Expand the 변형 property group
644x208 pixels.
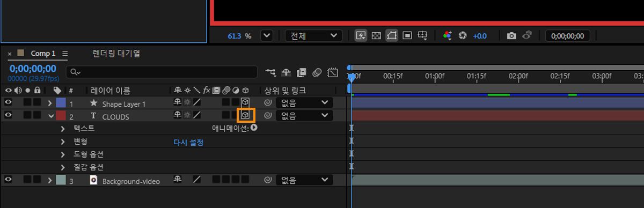(63, 142)
